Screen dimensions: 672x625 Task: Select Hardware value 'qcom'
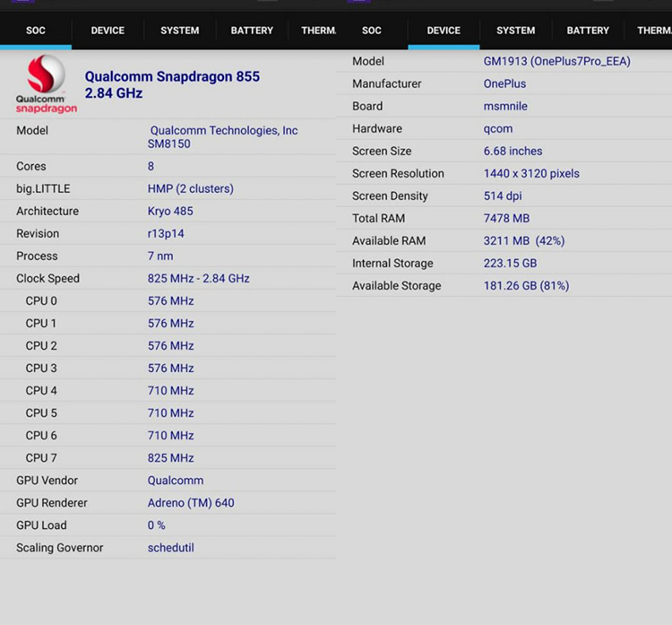coord(497,129)
